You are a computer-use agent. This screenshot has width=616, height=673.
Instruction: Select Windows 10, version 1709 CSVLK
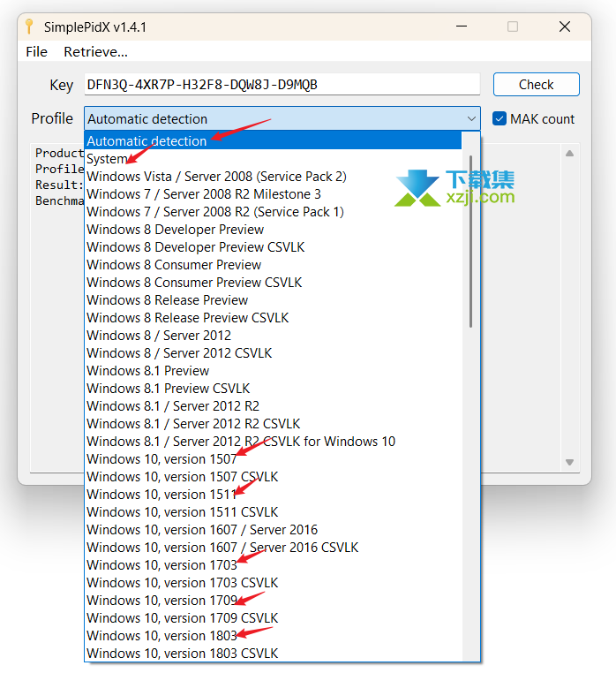click(x=274, y=617)
